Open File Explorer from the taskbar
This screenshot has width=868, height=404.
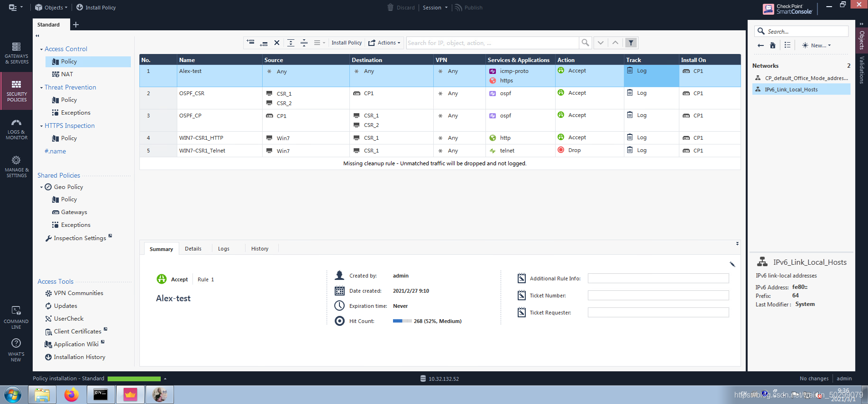[x=42, y=395]
